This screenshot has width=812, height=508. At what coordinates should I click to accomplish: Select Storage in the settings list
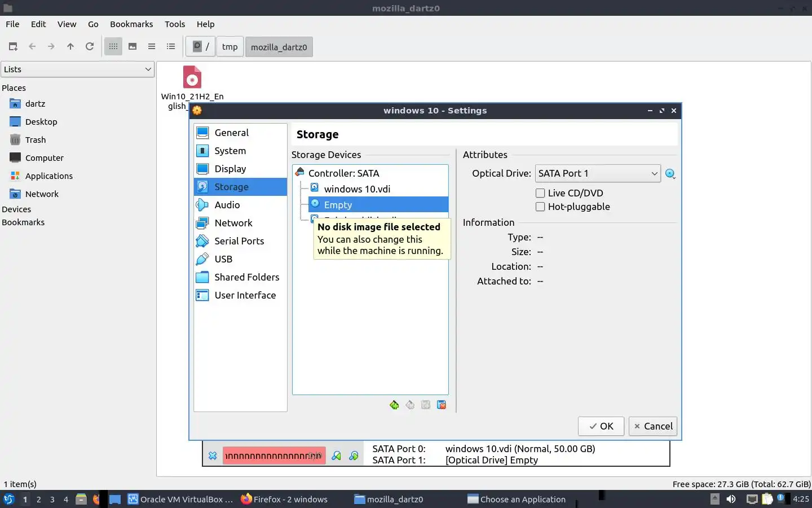pyautogui.click(x=240, y=187)
